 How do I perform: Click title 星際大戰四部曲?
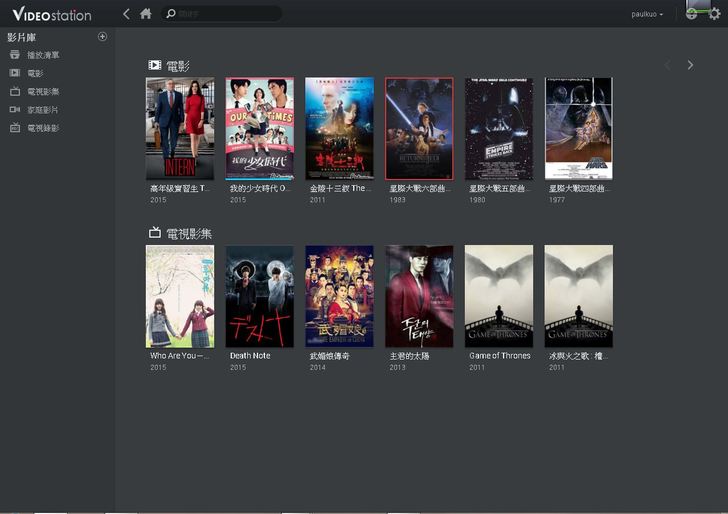pos(579,188)
